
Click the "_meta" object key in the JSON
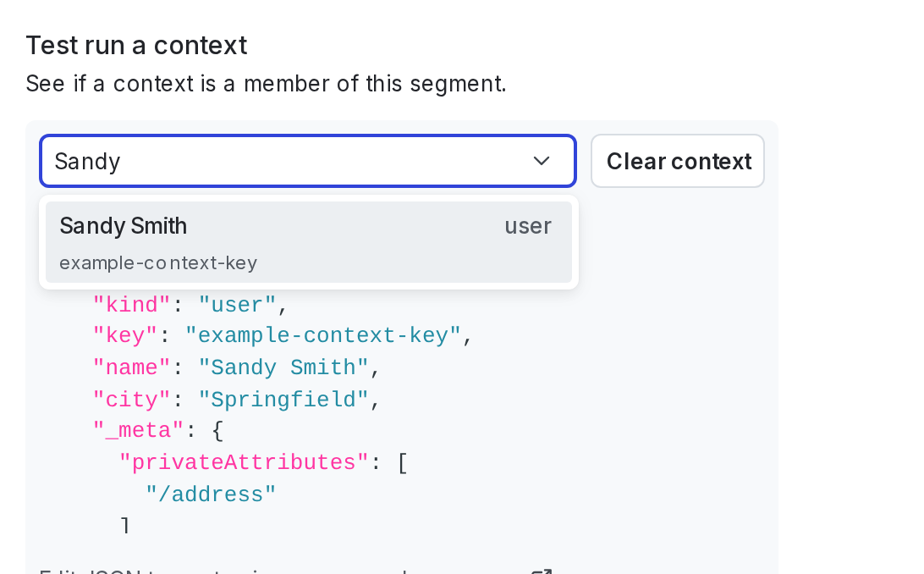[x=137, y=430]
